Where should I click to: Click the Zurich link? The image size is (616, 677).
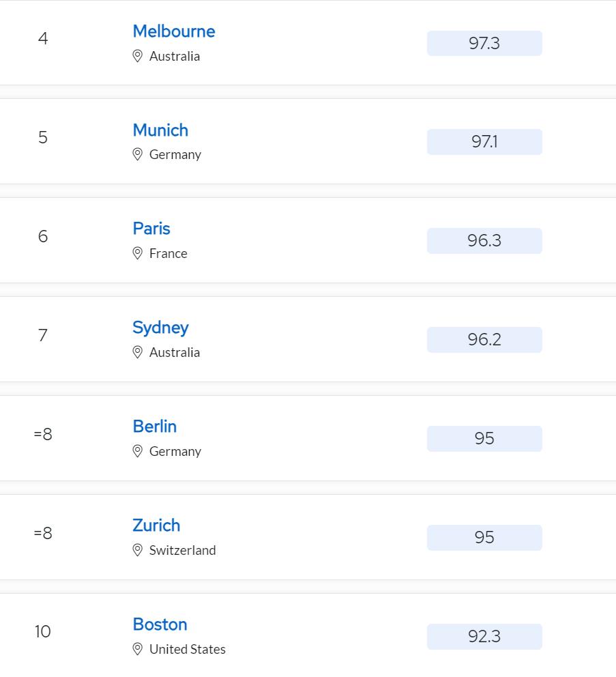point(156,525)
